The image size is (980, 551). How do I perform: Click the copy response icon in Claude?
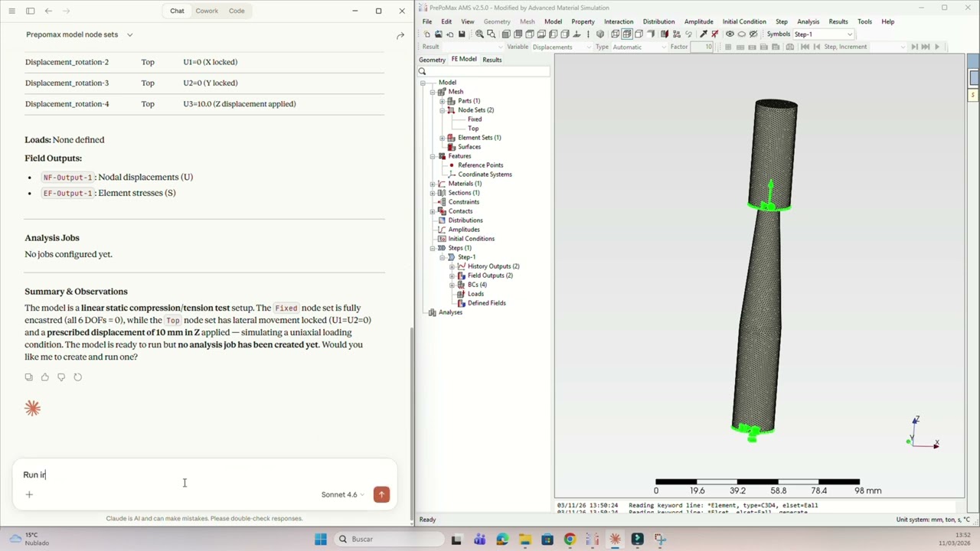29,377
